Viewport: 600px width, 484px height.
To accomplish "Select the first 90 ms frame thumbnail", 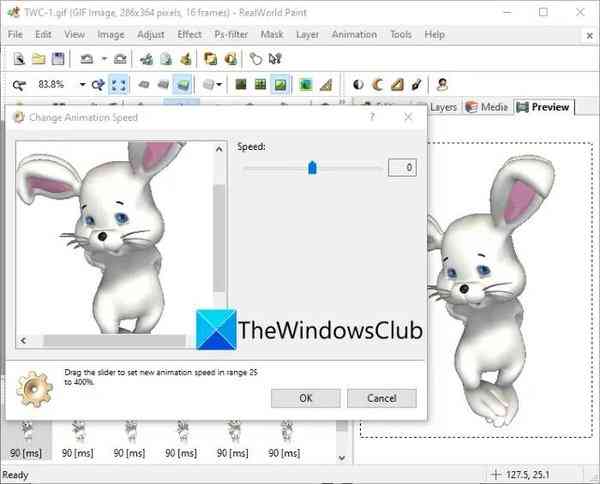I will (27, 440).
